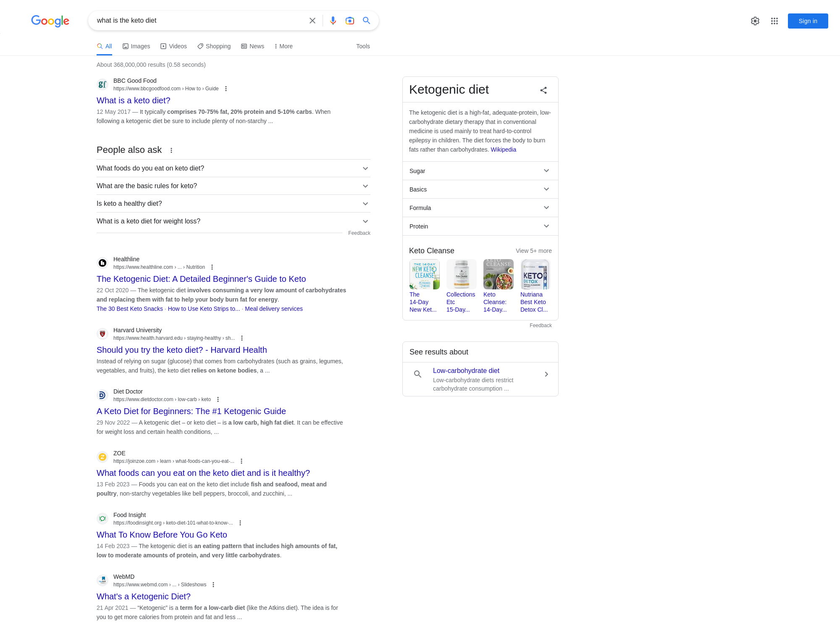This screenshot has width=840, height=630.
Task: Click magnifier icon beside Low-carbohydrate diet
Action: coord(418,374)
